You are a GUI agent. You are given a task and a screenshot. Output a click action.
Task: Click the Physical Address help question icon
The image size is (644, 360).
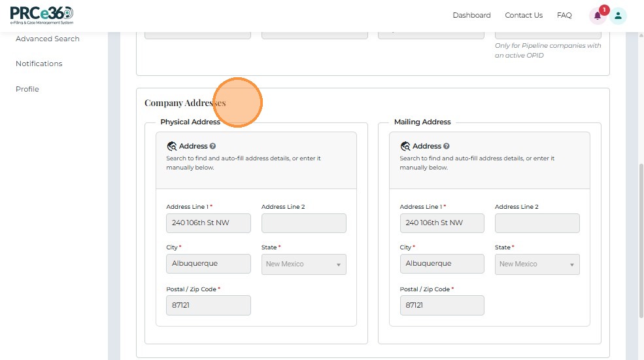pos(213,147)
